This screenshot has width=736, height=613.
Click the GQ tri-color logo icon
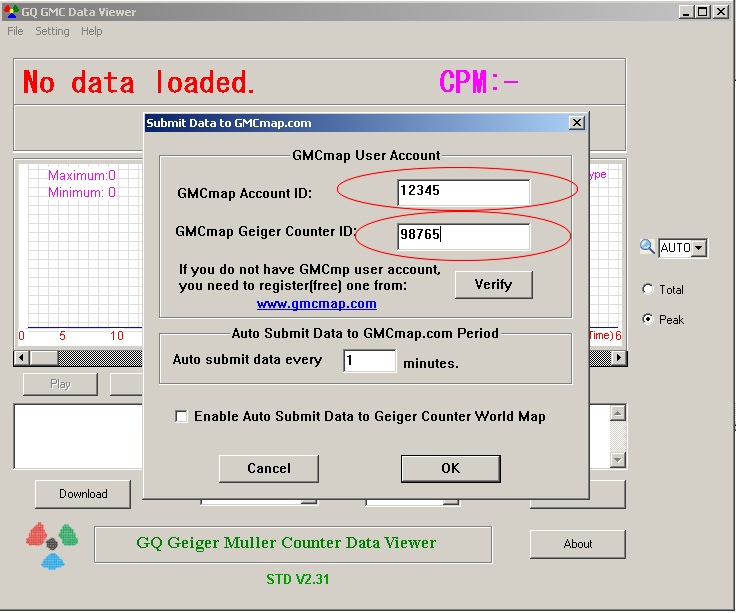click(x=52, y=545)
